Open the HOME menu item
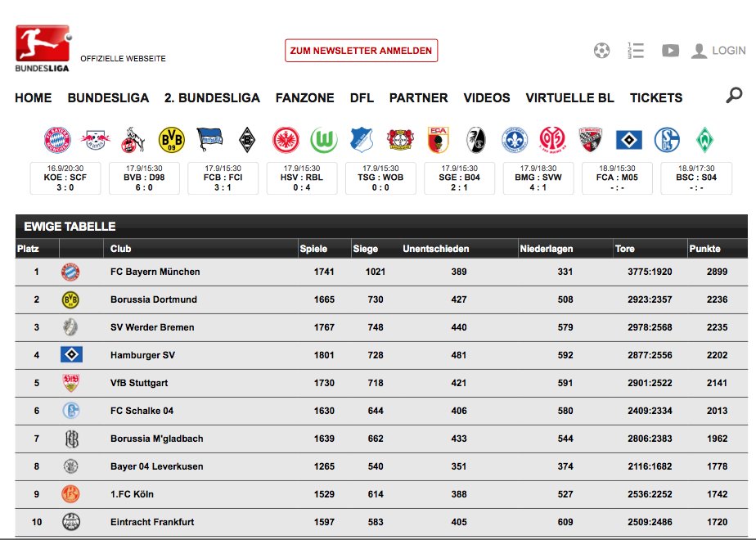The width and height of the screenshot is (756, 540). click(x=34, y=98)
